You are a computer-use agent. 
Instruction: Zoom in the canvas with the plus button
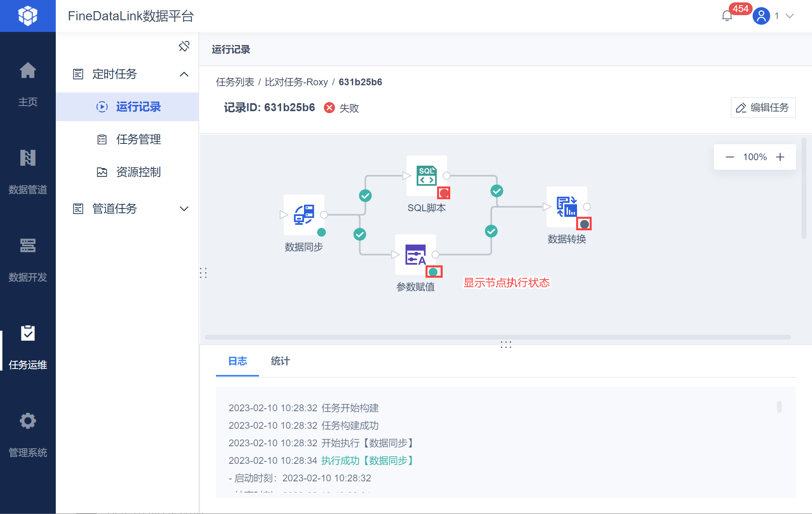(780, 157)
